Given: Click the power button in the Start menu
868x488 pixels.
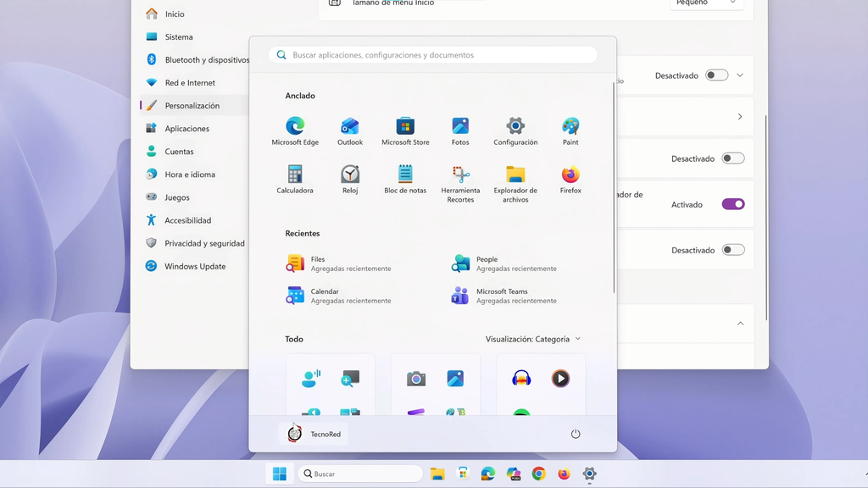Looking at the screenshot, I should (x=576, y=434).
